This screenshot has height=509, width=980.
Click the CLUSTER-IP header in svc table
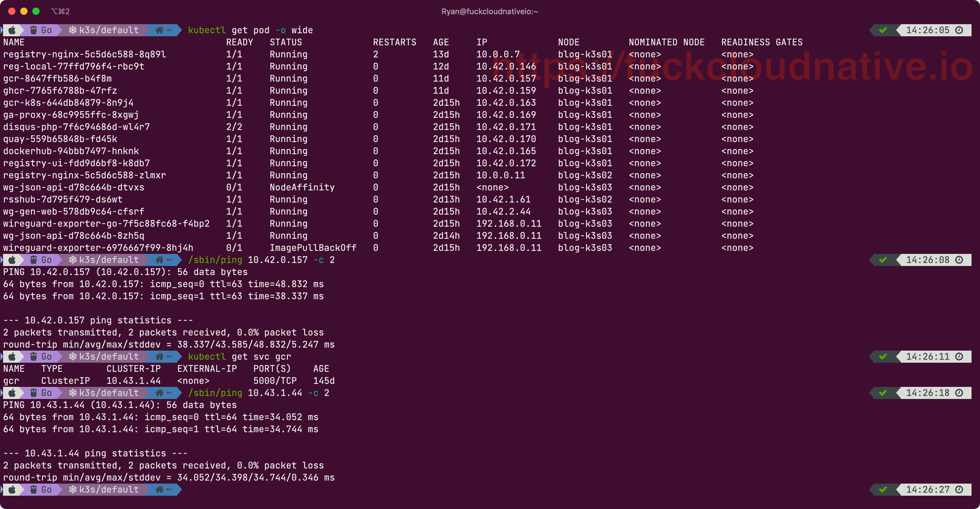coord(134,369)
